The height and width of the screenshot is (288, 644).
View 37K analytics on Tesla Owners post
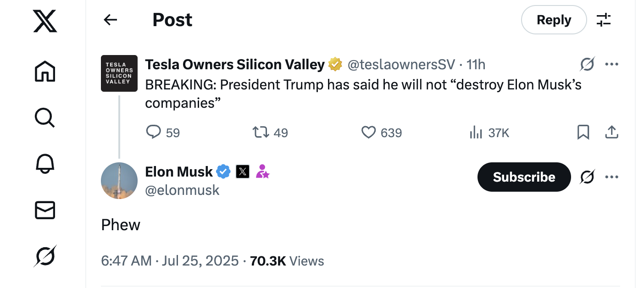pyautogui.click(x=489, y=133)
